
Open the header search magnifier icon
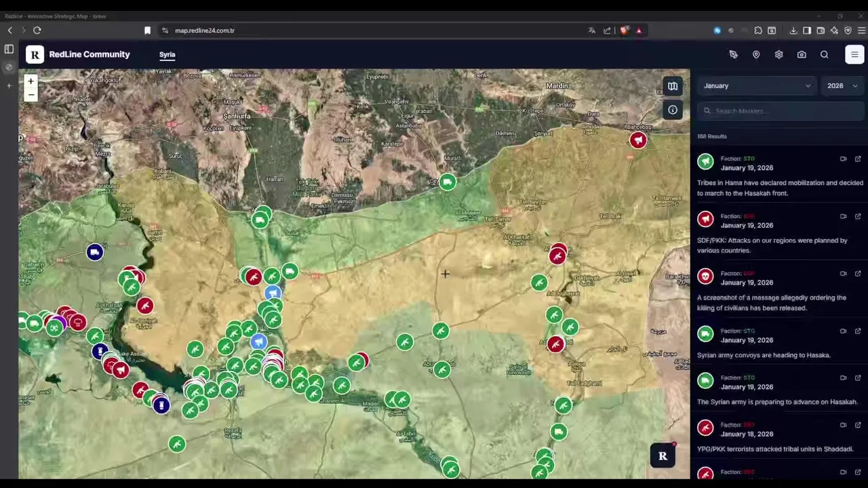(x=825, y=55)
